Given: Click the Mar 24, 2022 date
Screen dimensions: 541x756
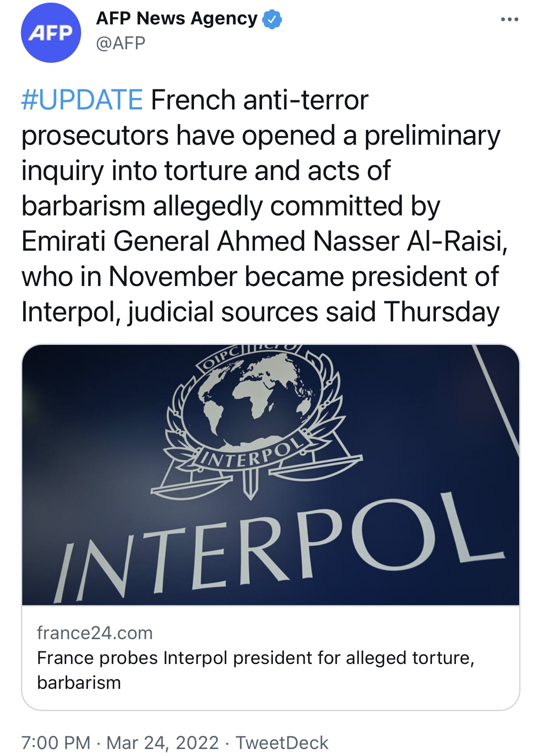Looking at the screenshot, I should pyautogui.click(x=162, y=742).
